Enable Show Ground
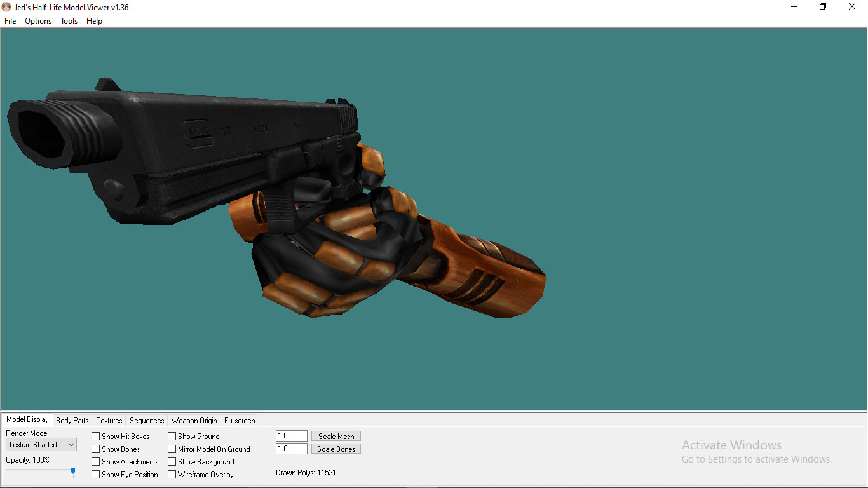 coord(172,436)
